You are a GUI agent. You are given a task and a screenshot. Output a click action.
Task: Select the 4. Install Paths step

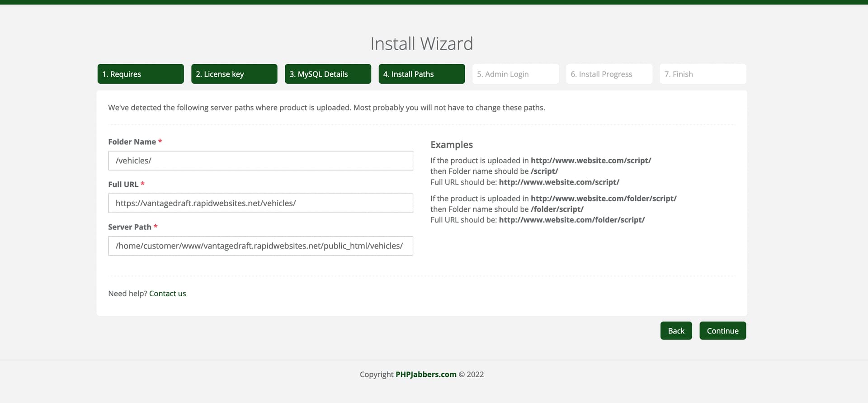point(421,74)
